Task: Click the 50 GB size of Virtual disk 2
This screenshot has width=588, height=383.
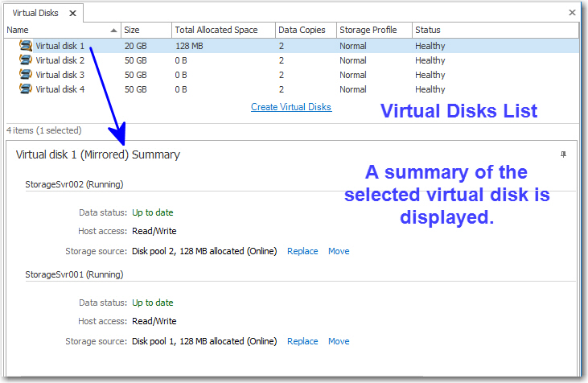Action: tap(135, 60)
